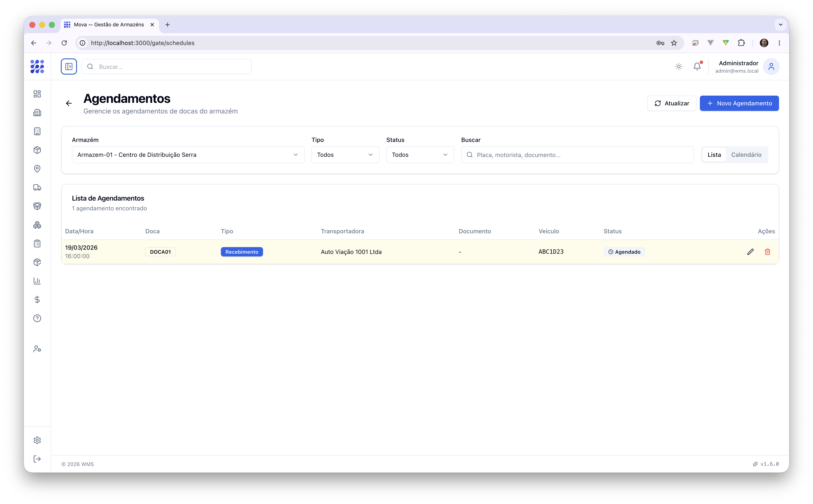Screen dimensions: 813x504
Task: Open the bar chart reports icon
Action: 37,281
